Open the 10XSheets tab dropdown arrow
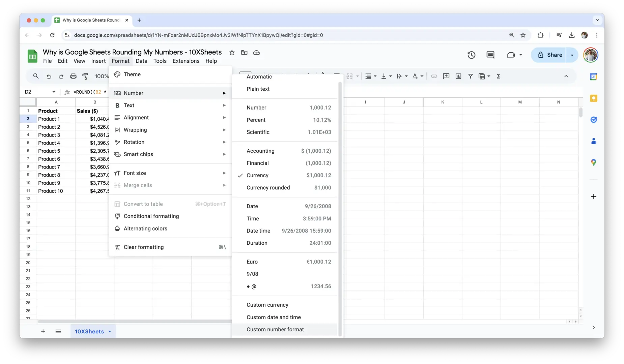624x364 pixels. pyautogui.click(x=110, y=332)
